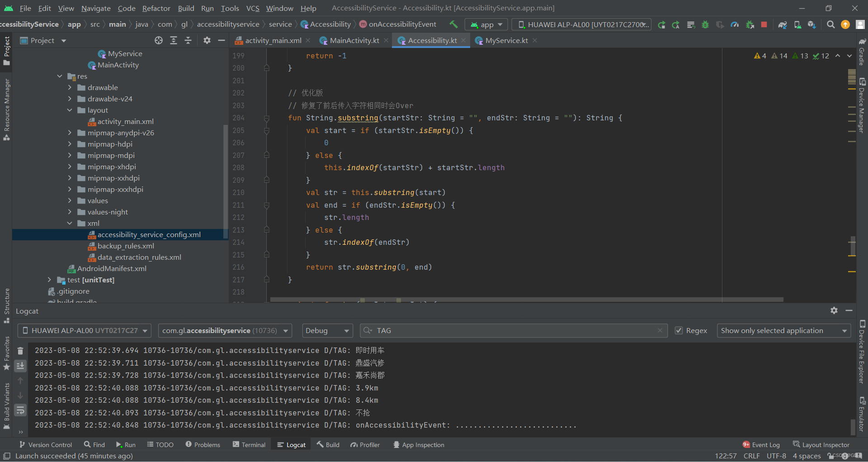The width and height of the screenshot is (868, 462).
Task: Open the AVD Device Manager toolbar icon
Action: [797, 24]
